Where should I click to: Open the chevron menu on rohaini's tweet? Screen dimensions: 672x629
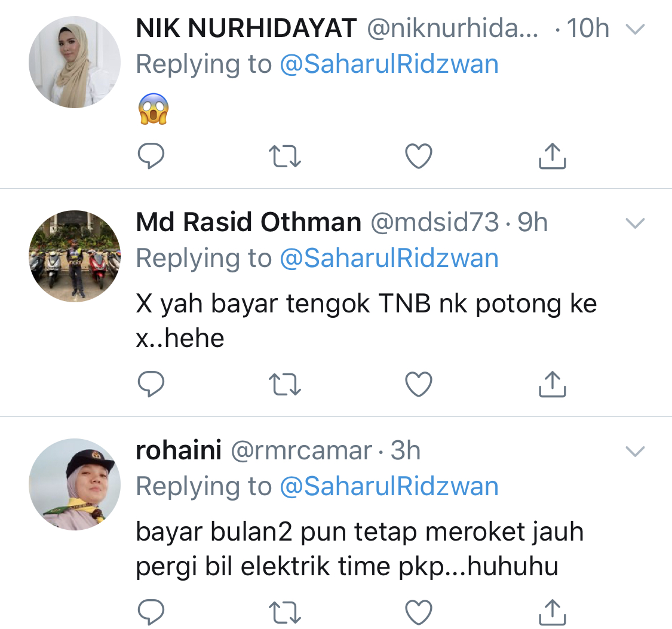pos(635,451)
